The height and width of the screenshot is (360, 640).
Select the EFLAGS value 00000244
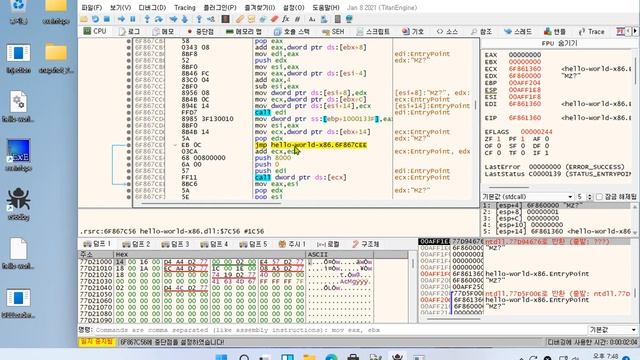536,132
